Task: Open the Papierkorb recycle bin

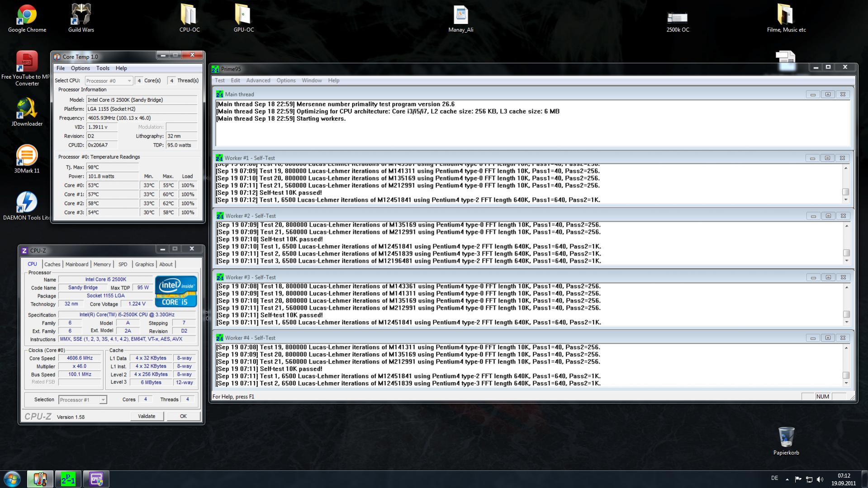Action: (x=786, y=441)
